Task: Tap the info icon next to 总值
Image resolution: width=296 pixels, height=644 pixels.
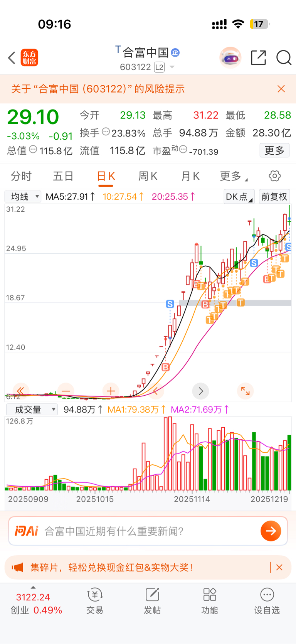Action: (33, 149)
